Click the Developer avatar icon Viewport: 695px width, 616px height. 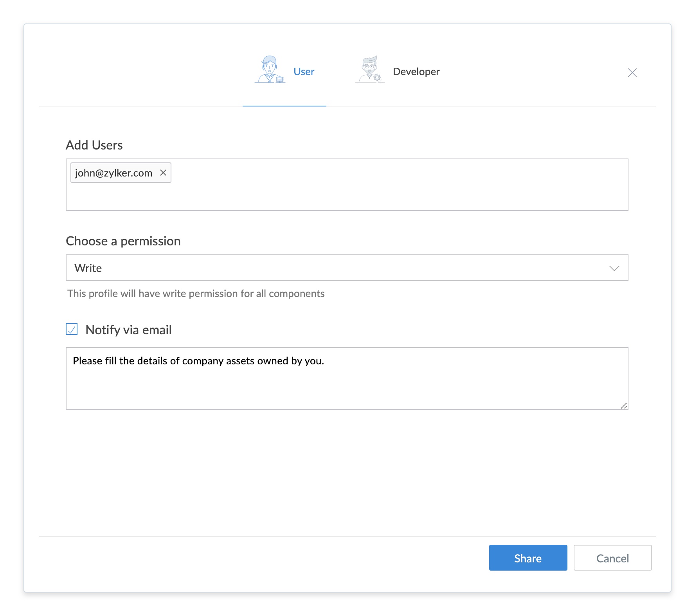point(370,70)
